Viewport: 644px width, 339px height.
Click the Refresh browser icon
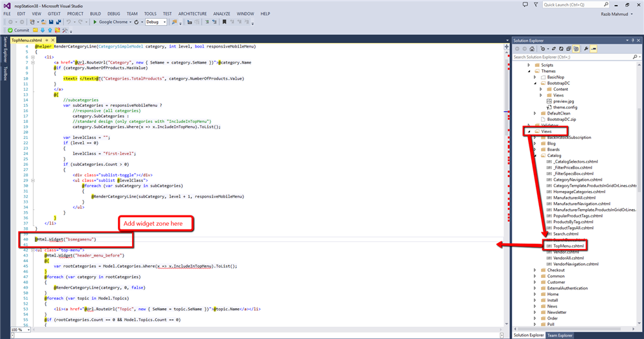click(137, 22)
